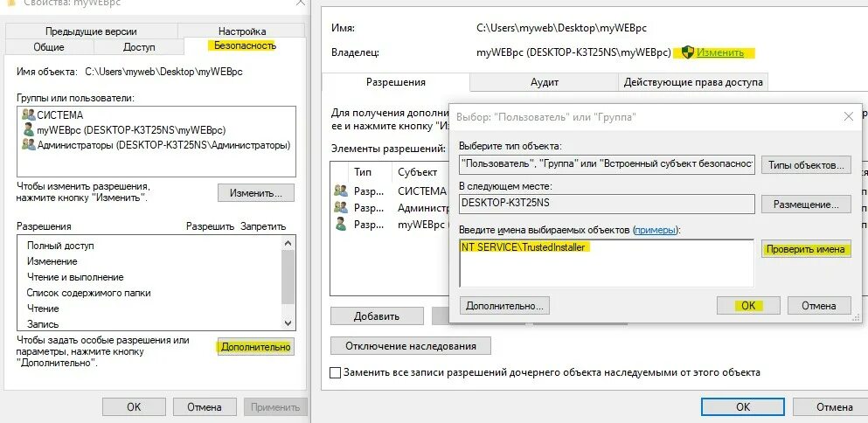Click the shield icon beside Изменить owner link
This screenshot has width=868, height=423.
coord(688,52)
